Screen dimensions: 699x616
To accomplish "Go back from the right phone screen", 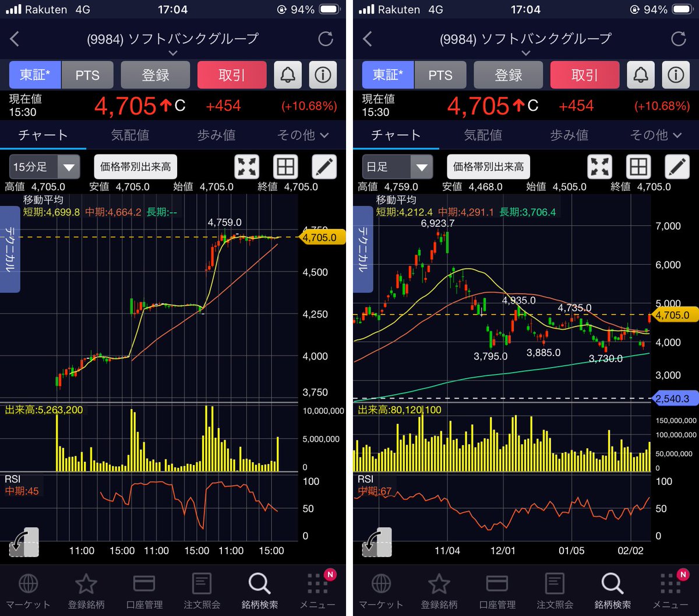I will tap(368, 39).
